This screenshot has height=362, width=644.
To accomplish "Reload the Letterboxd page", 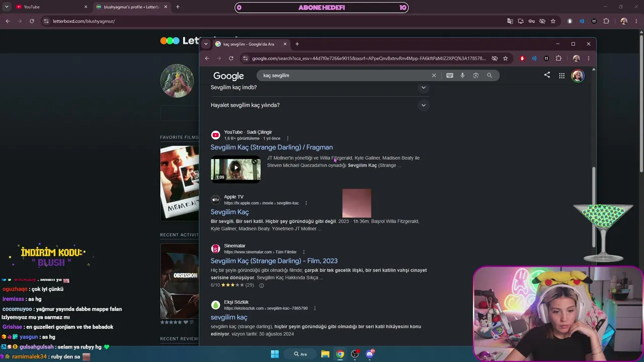I will [32, 21].
